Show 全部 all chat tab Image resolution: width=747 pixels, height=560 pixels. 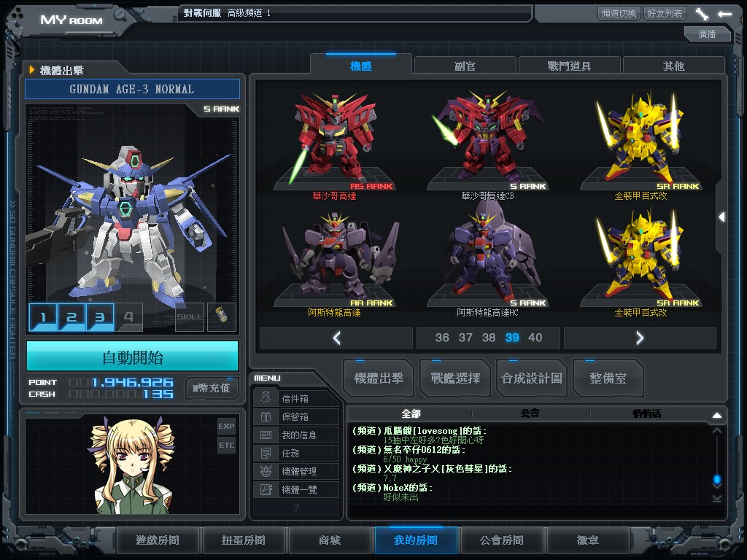click(x=411, y=413)
